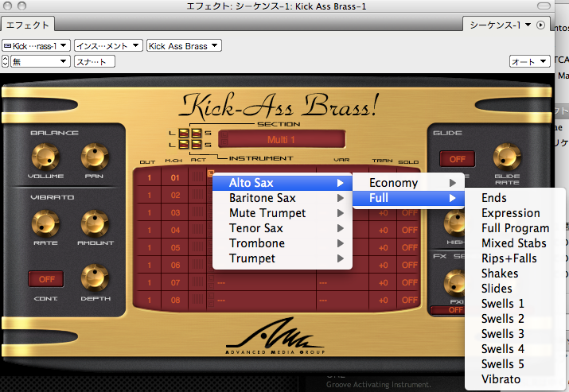Click the activity meter of channel 05

(x=198, y=247)
